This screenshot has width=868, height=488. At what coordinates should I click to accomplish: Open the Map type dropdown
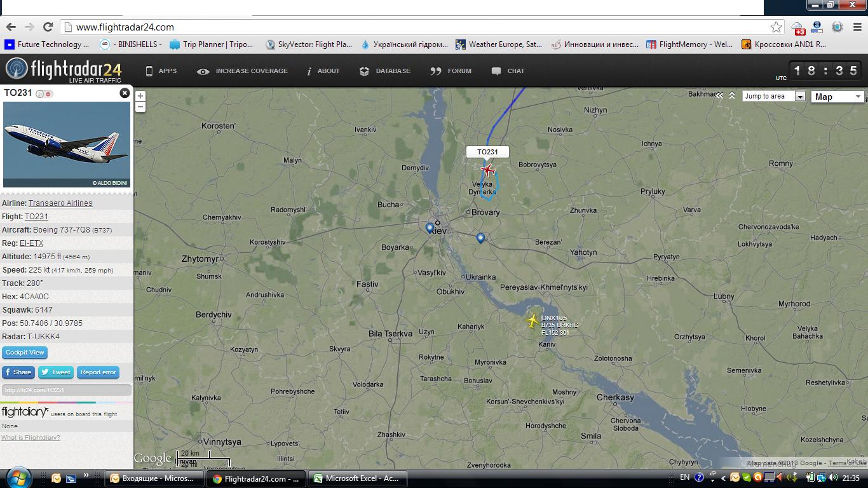pyautogui.click(x=837, y=97)
